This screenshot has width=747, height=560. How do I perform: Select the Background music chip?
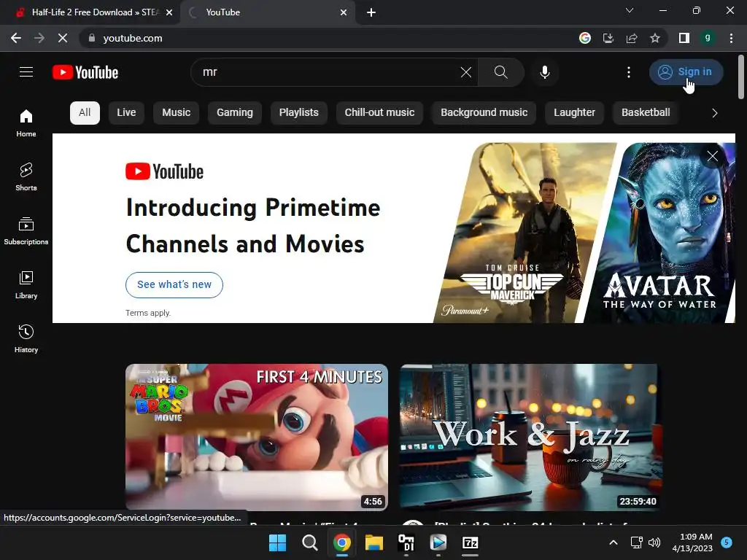pos(484,113)
